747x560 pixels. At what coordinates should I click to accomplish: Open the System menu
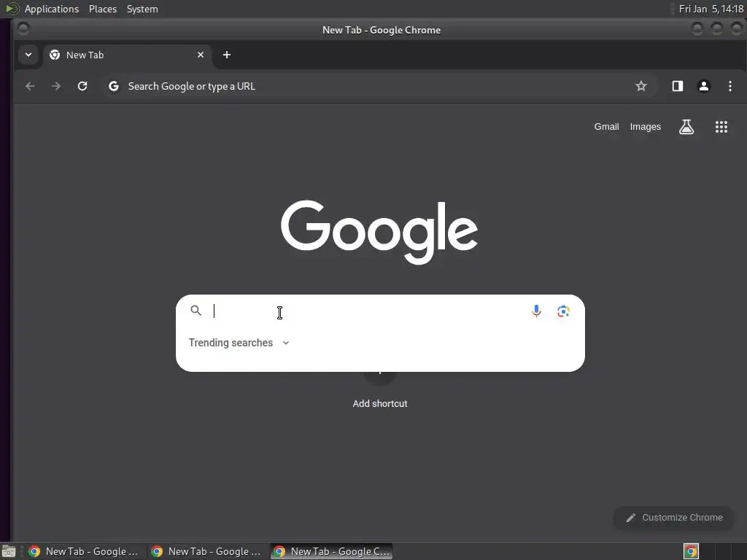(142, 9)
